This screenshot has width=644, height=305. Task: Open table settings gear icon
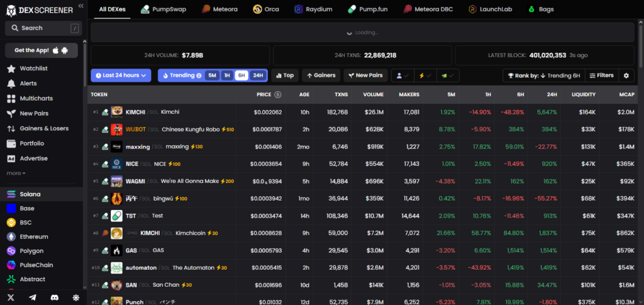pos(626,75)
